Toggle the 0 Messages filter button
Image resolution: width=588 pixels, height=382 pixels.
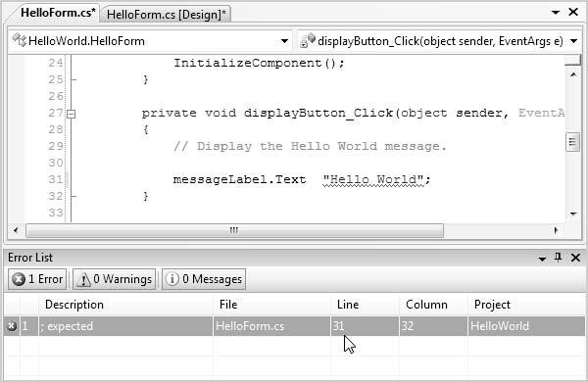204,279
